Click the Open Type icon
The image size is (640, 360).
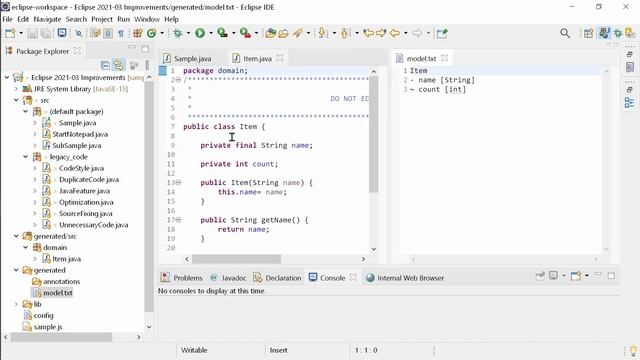coord(270,33)
